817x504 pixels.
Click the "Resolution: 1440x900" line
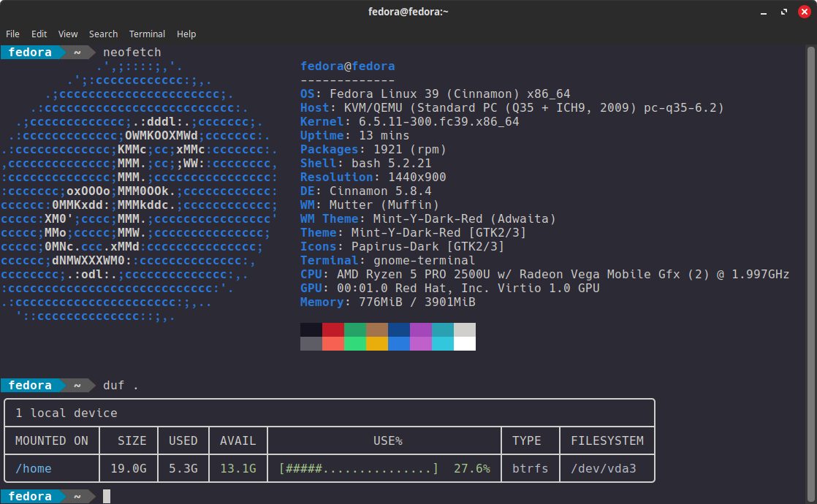click(373, 177)
